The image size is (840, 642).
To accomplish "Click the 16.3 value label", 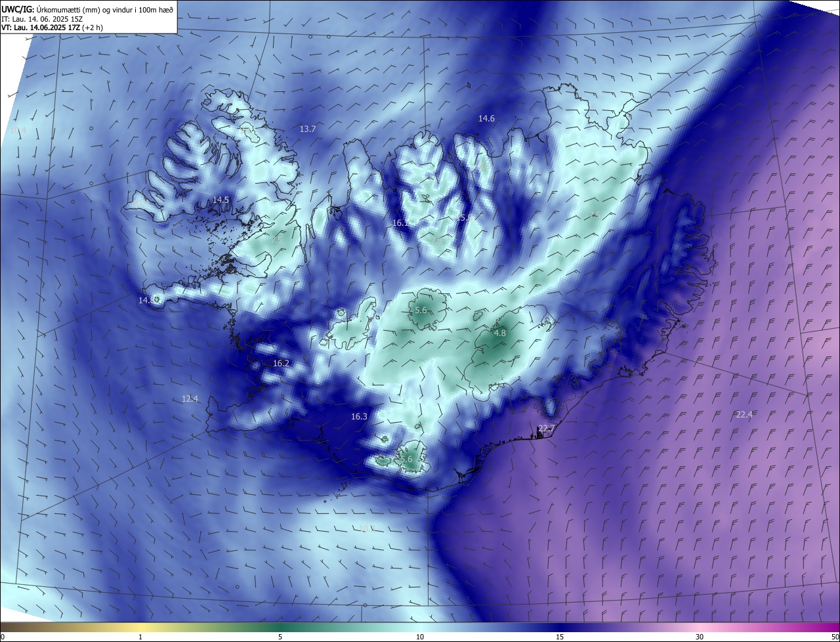I will tap(359, 416).
